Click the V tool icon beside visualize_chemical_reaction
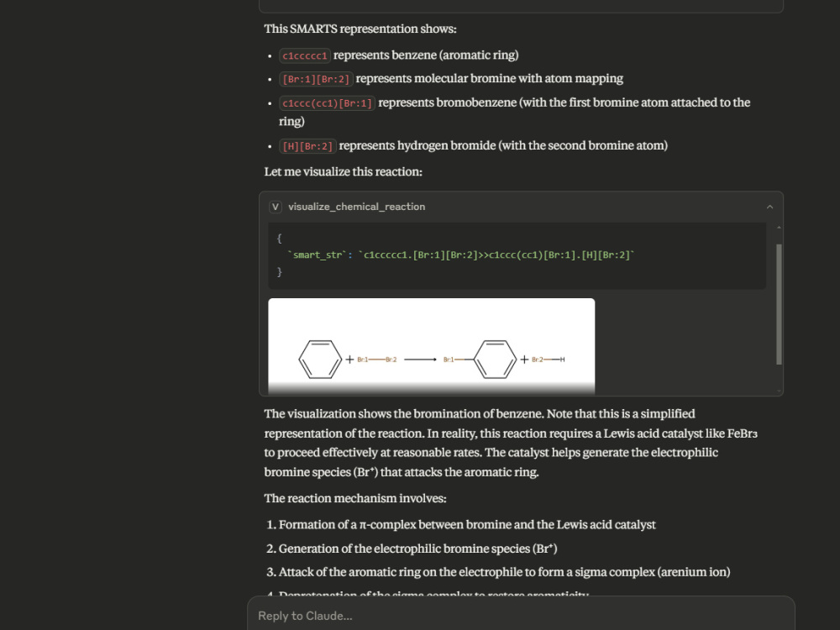840x630 pixels. 276,207
